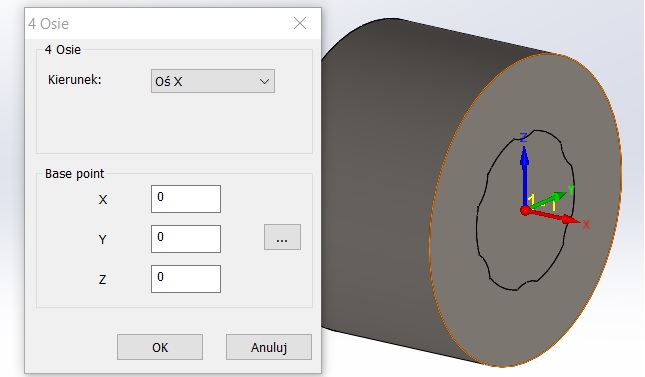Click the red origin sphere of triad

(525, 211)
